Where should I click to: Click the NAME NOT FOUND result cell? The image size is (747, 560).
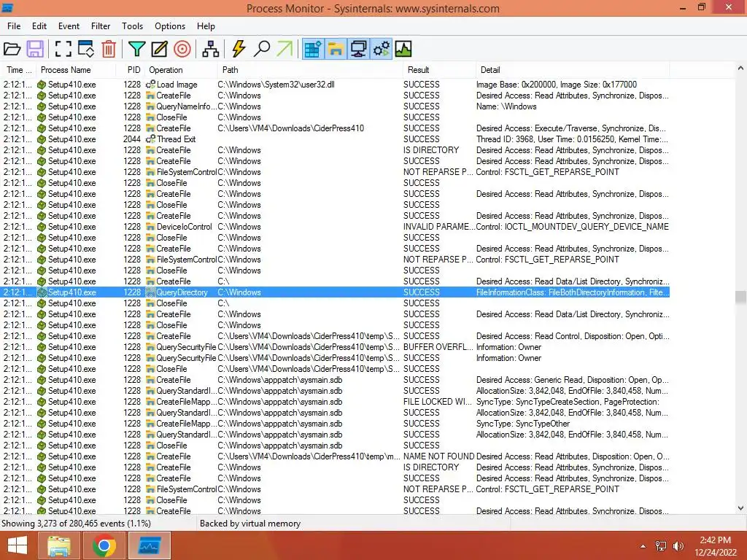[x=438, y=456]
